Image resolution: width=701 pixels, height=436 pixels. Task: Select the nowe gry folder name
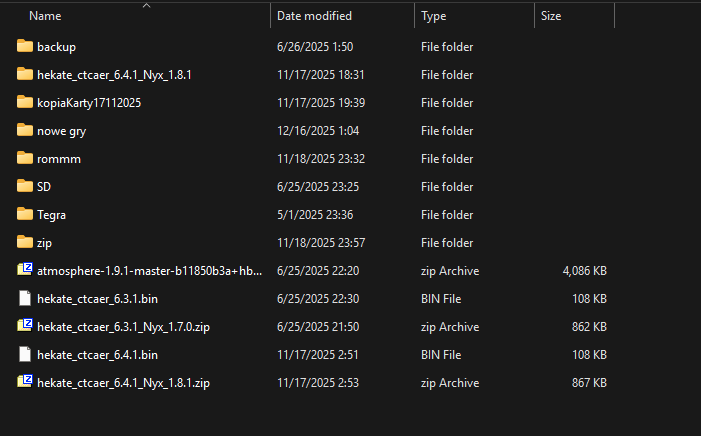pyautogui.click(x=61, y=131)
